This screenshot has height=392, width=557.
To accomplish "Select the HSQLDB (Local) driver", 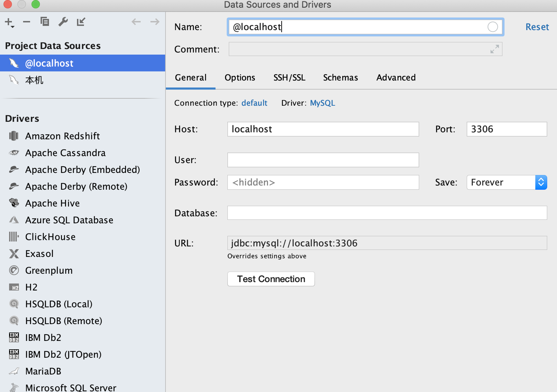I will 83,304.
